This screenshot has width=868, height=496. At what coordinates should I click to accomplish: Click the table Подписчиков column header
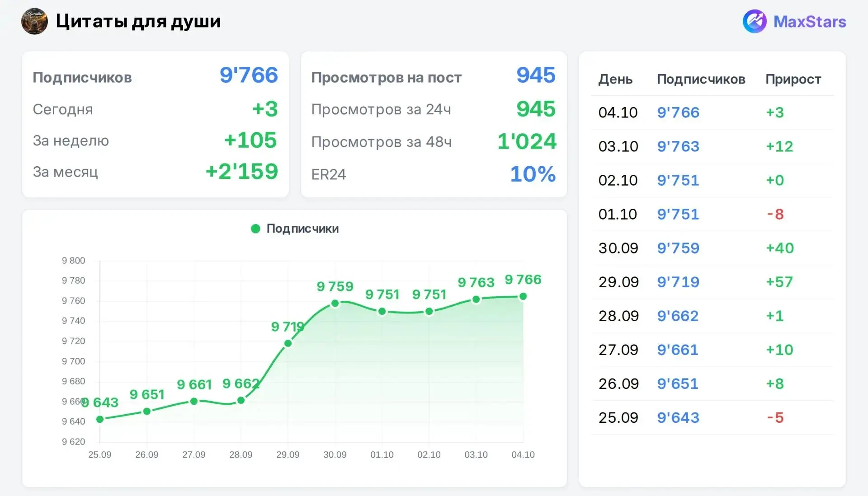(701, 80)
